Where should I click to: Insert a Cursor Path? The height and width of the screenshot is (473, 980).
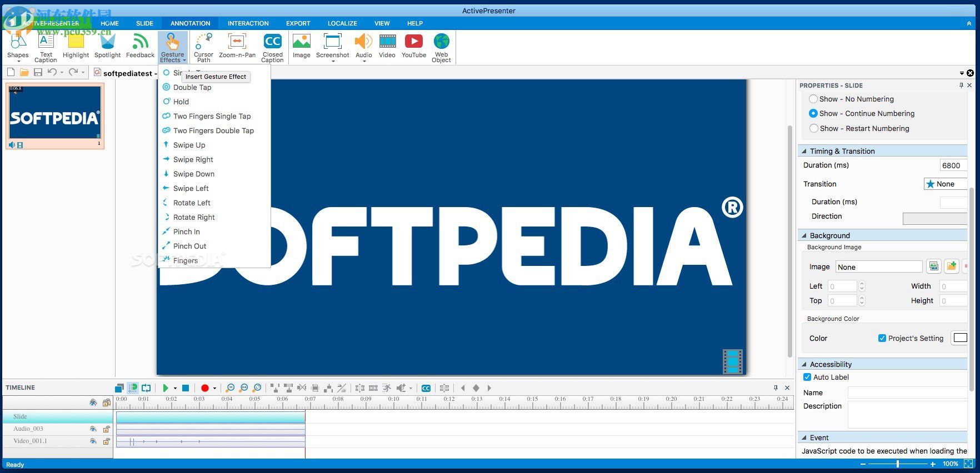pyautogui.click(x=203, y=47)
